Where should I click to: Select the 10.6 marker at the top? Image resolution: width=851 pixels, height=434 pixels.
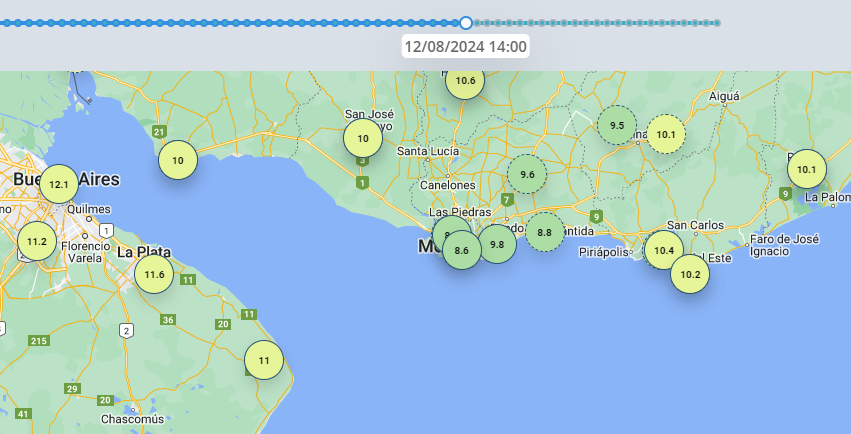[x=465, y=80]
